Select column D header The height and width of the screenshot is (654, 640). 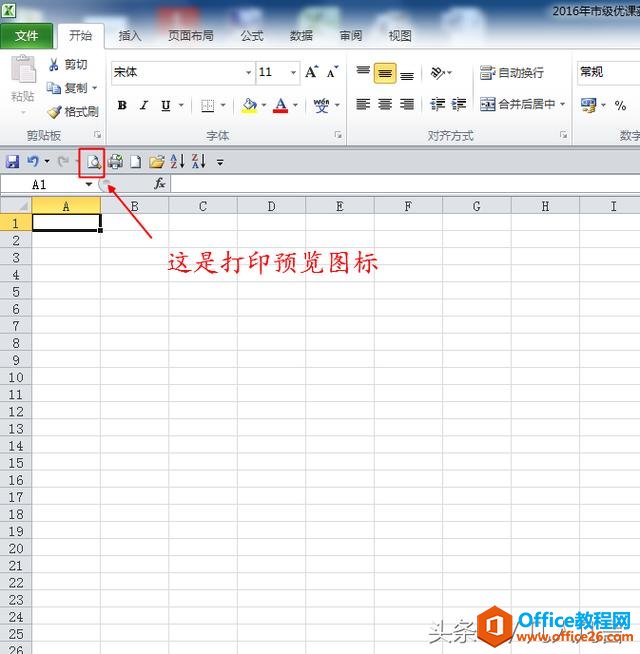click(271, 206)
